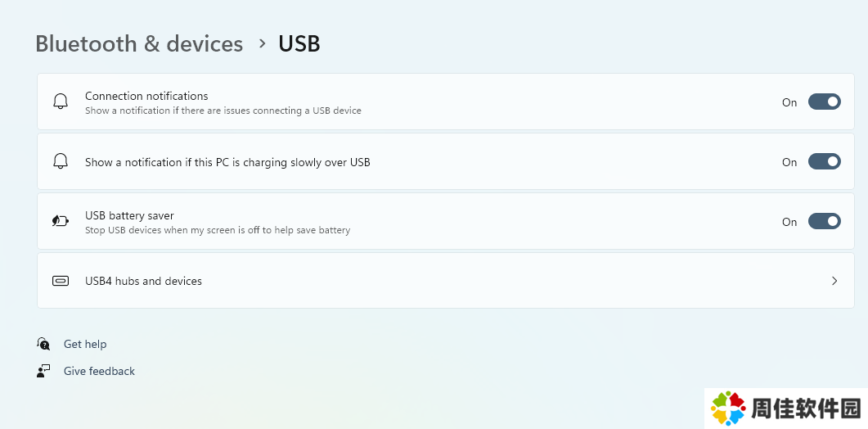Image resolution: width=868 pixels, height=429 pixels.
Task: Go back to Bluetooth & devices
Action: tap(139, 43)
